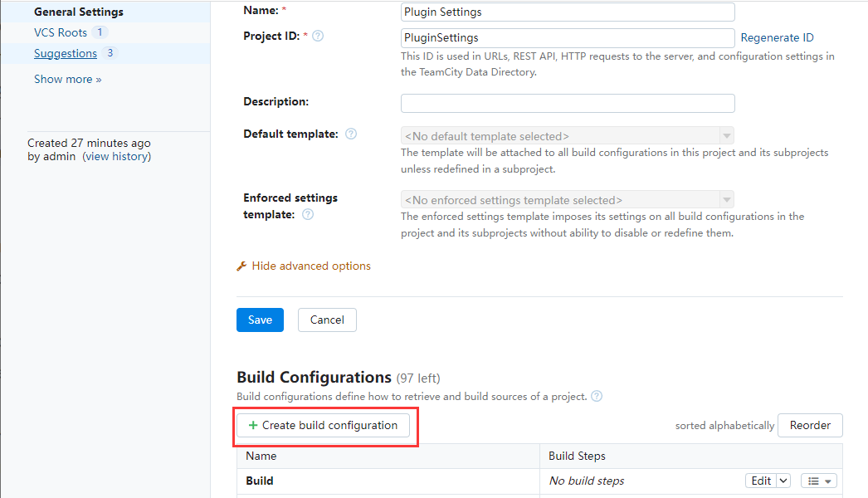Click the Enforced settings template help icon
Screen dimensions: 868x498
308,214
